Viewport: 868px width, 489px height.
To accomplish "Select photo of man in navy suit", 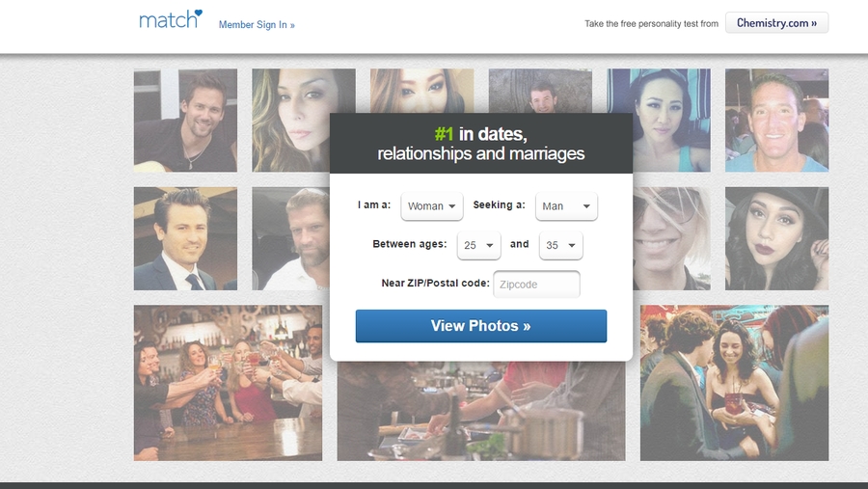I will pos(185,238).
